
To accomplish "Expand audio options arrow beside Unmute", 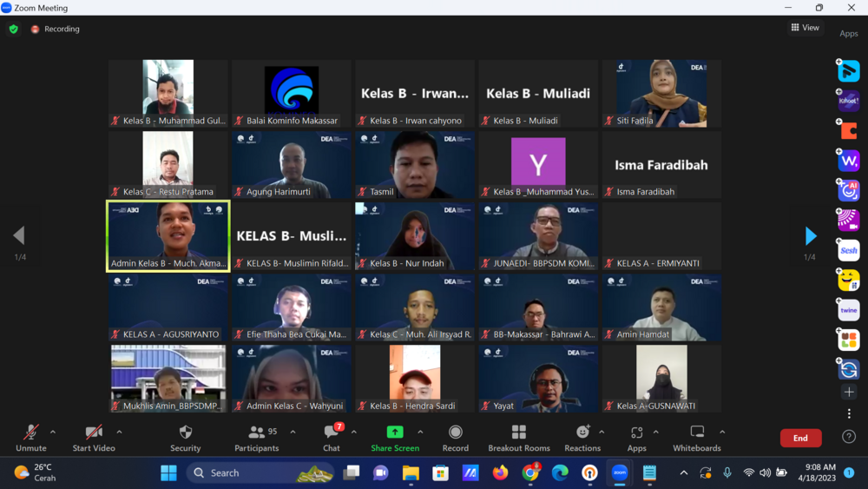I will (53, 432).
